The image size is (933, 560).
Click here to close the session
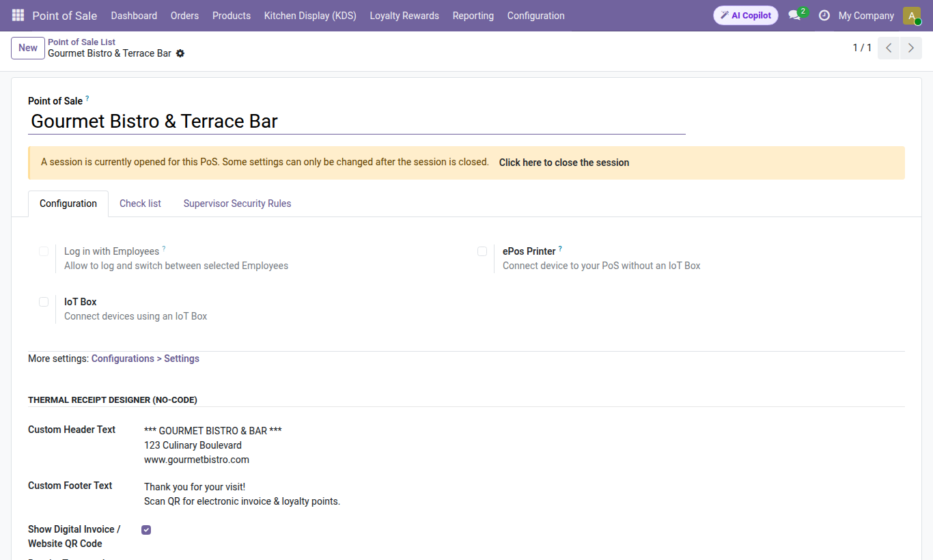(x=564, y=163)
